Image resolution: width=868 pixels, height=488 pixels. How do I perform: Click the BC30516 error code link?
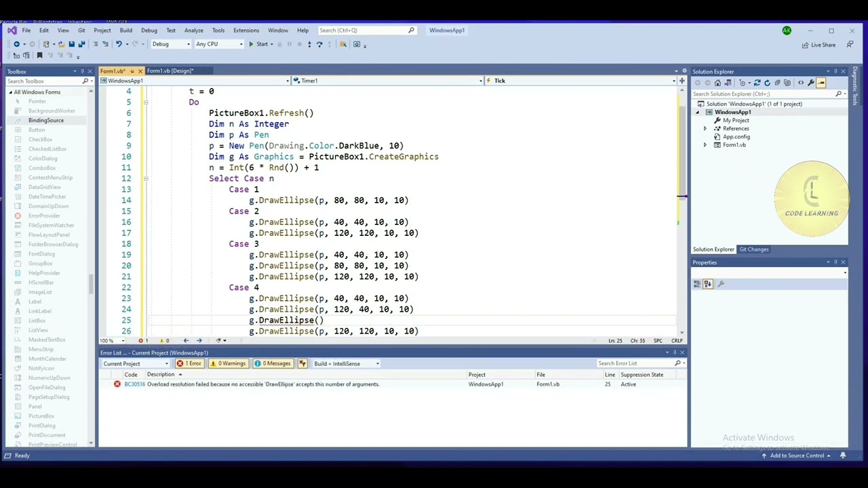(x=134, y=384)
